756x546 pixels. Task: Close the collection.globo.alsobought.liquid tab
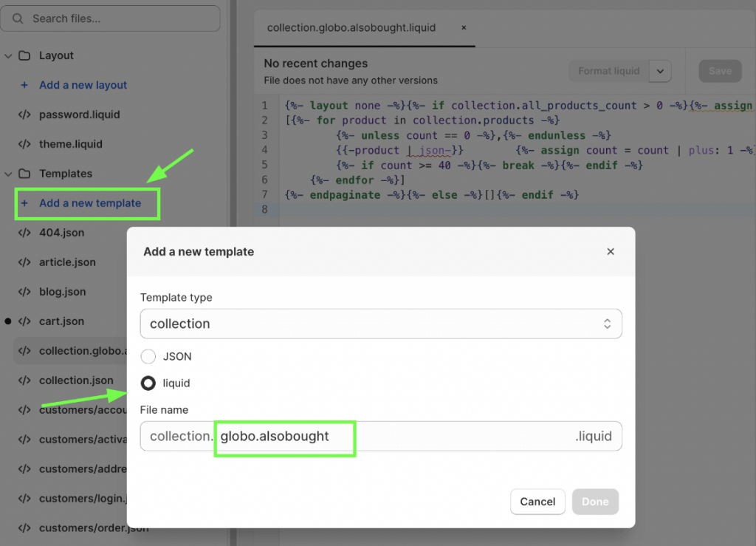[x=464, y=27]
